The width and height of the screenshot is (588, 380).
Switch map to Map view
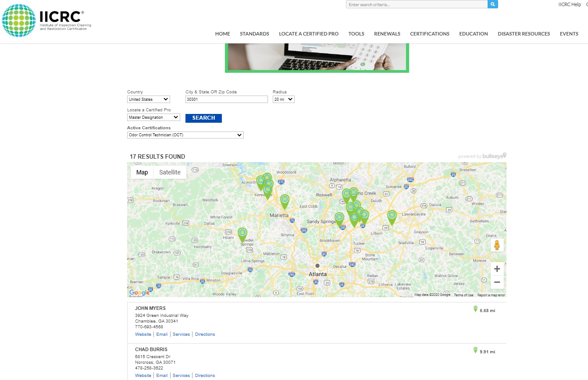tap(142, 172)
